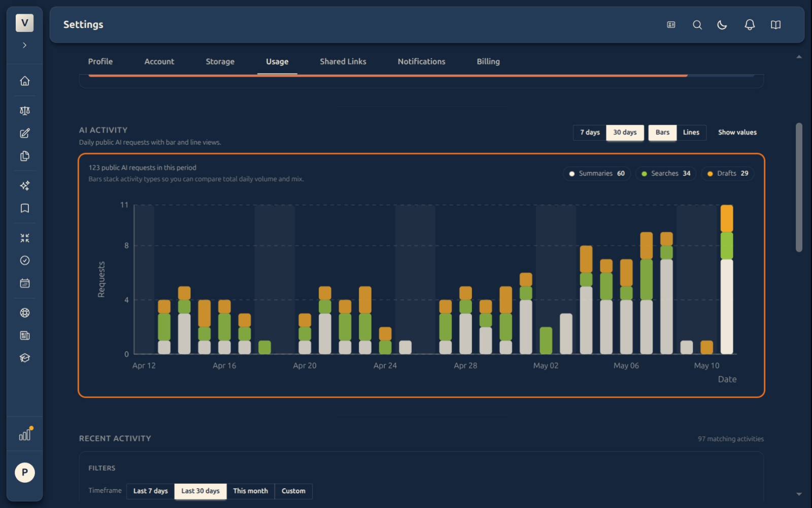This screenshot has height=508, width=812.
Task: Open the calendar sidebar icon
Action: tap(24, 283)
